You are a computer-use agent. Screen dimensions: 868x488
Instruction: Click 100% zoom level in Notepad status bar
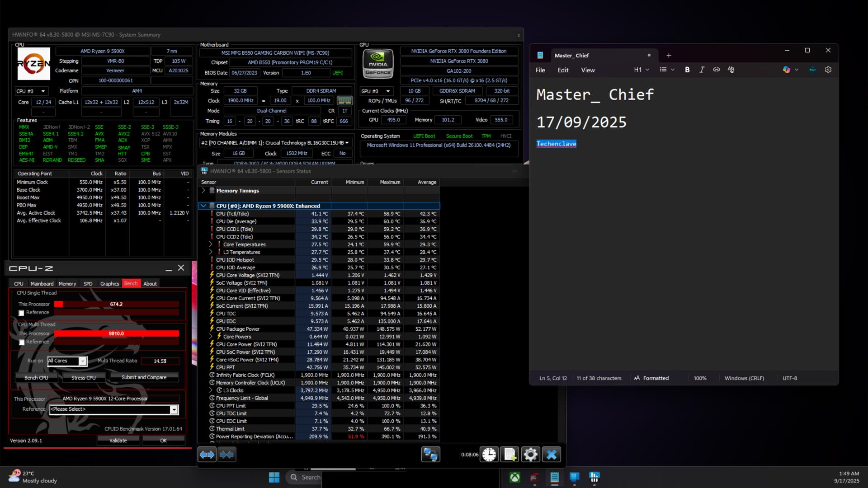tap(700, 378)
